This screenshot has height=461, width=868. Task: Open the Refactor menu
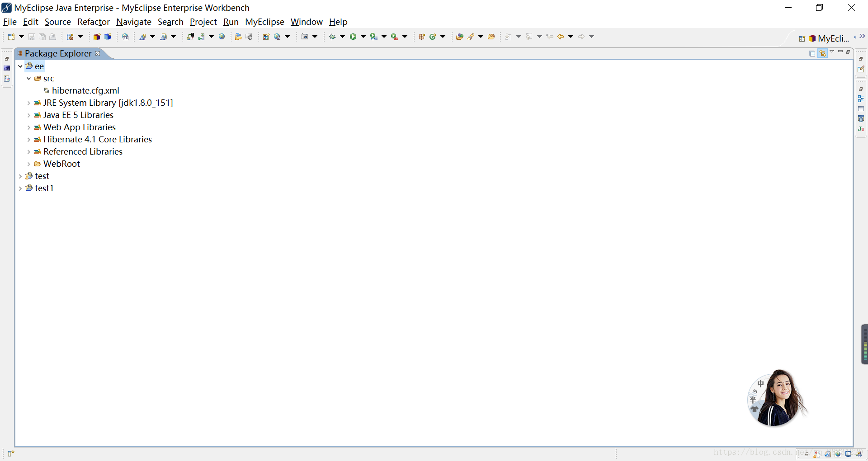(x=94, y=22)
